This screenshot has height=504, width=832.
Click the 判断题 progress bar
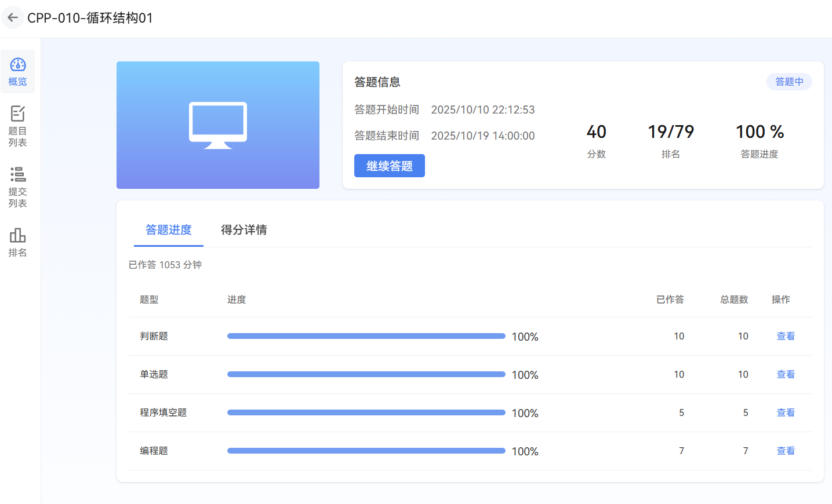[366, 336]
